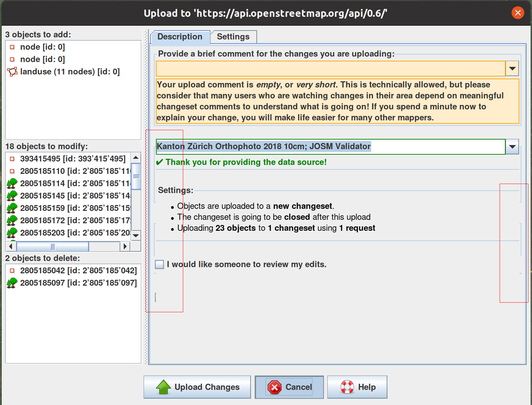Screen dimensions: 532x405
Task: Click the tree icon beside 2805185097
Action: tap(12, 283)
